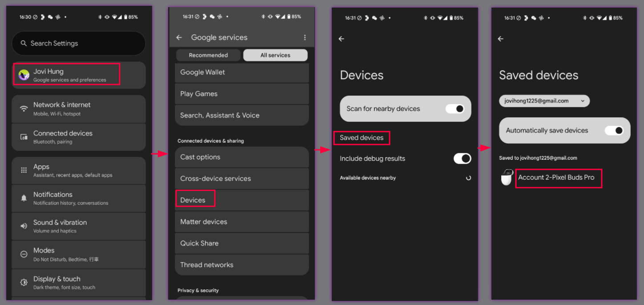Disable Automatically save devices
The width and height of the screenshot is (644, 305).
click(x=615, y=130)
